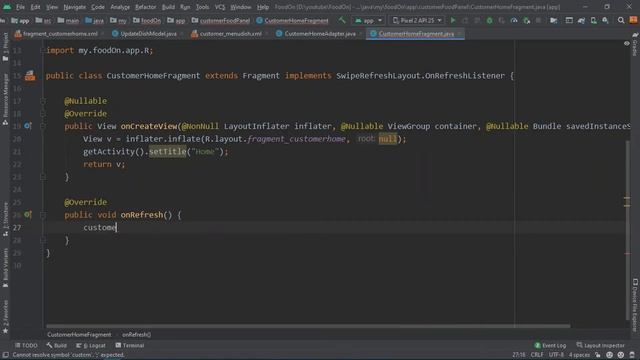Click the CustomerHomeFragment navigation bar breadcrumb
Viewport: 640px width, 360px height.
[x=292, y=20]
